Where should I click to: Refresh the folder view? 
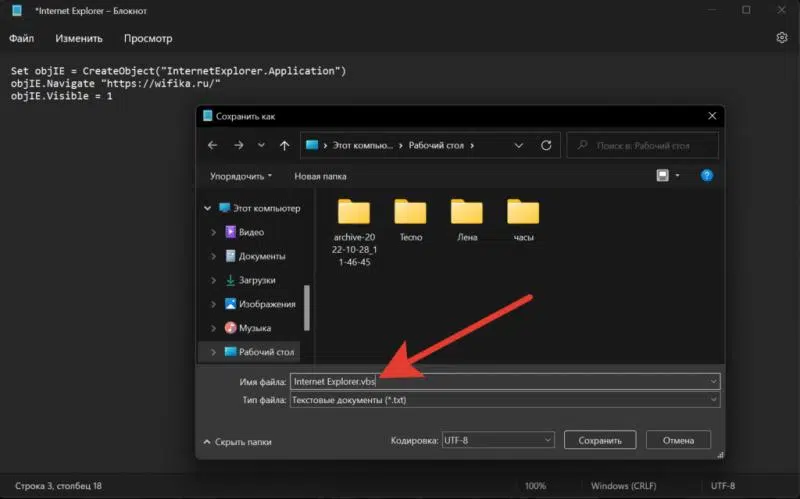click(x=546, y=145)
